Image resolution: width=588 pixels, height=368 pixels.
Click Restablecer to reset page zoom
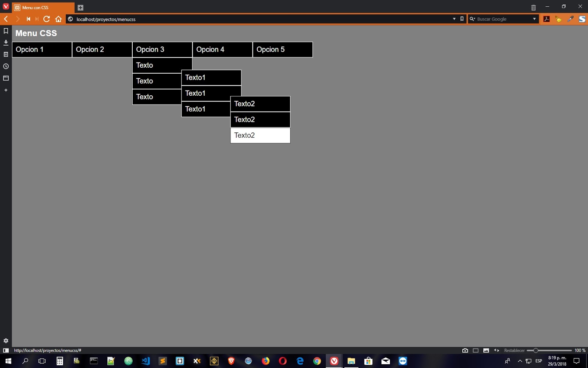514,351
